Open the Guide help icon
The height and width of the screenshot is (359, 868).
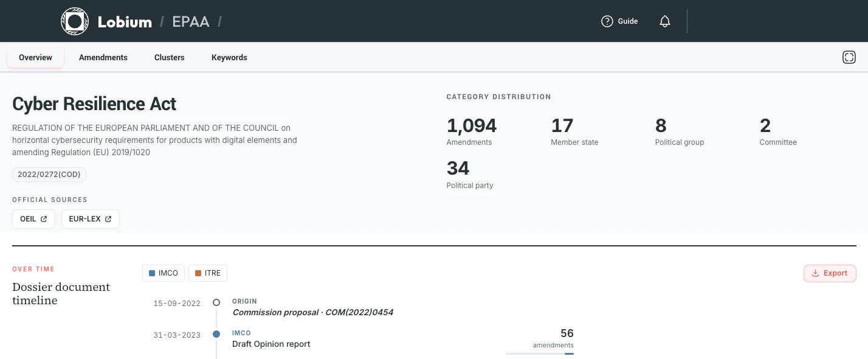(x=607, y=21)
